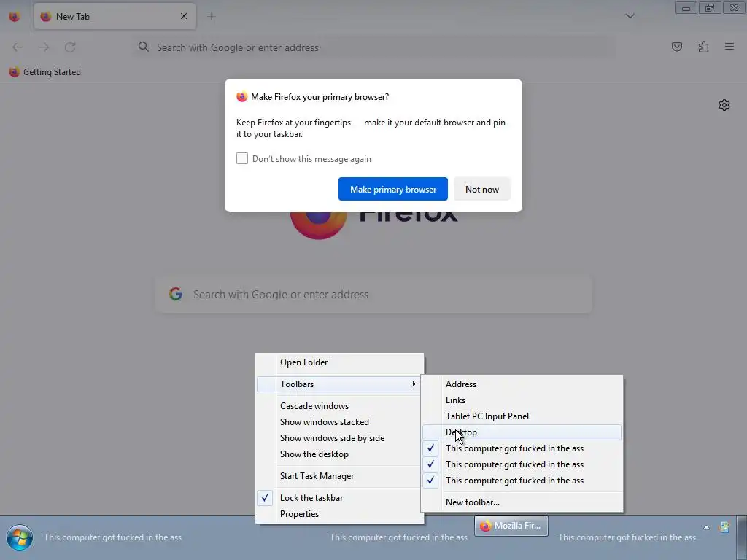Image resolution: width=747 pixels, height=560 pixels.
Task: Open new tab personalize gear icon
Action: coord(724,105)
